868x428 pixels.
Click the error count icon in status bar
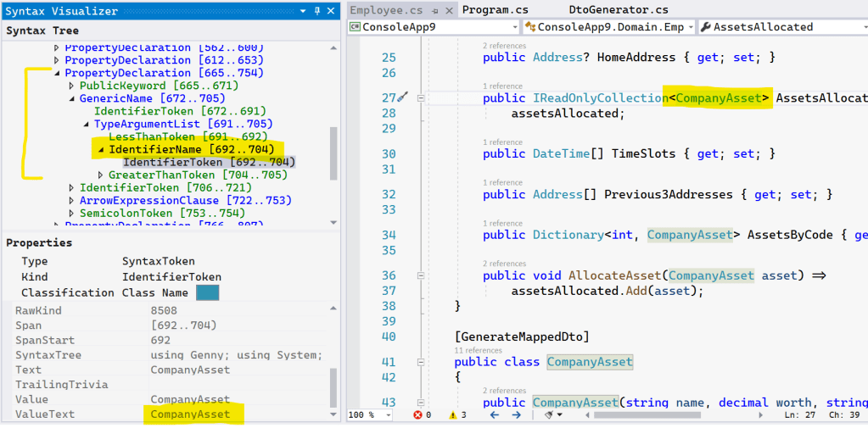pos(417,415)
